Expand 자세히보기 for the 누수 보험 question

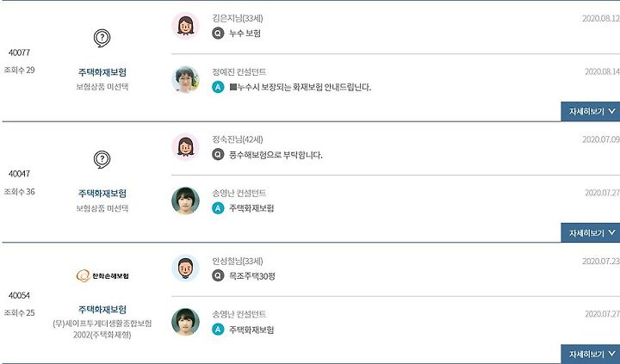[591, 112]
